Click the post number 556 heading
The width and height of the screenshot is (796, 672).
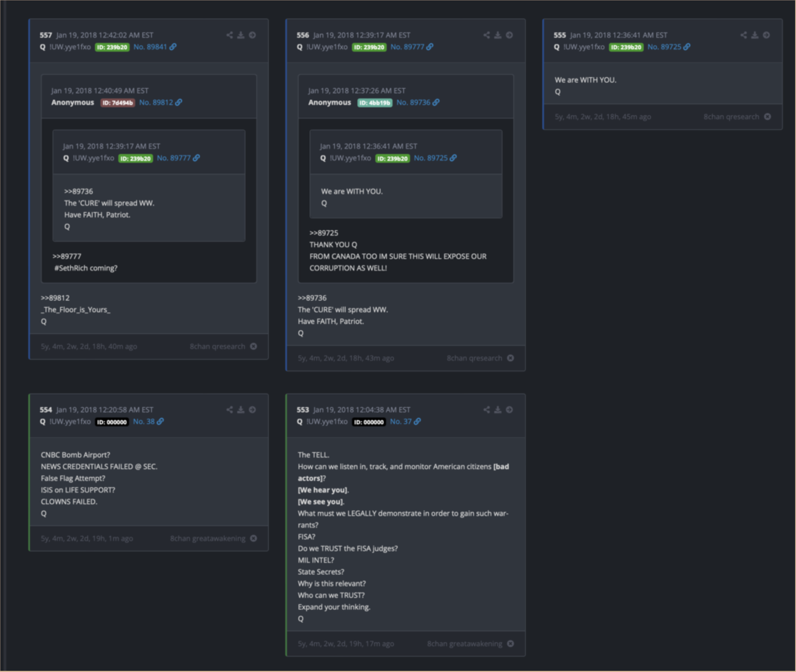coord(303,35)
